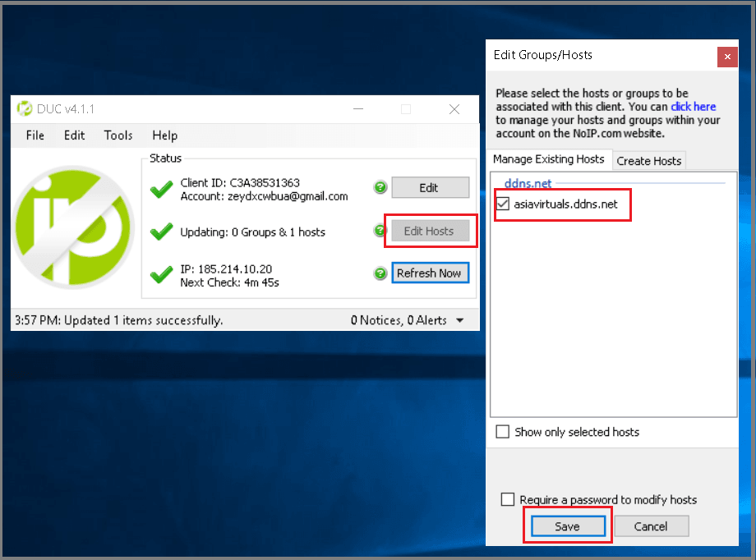Screen dimensions: 756x560
Task: Close the Edit Groups/Hosts dialog
Action: pos(727,57)
